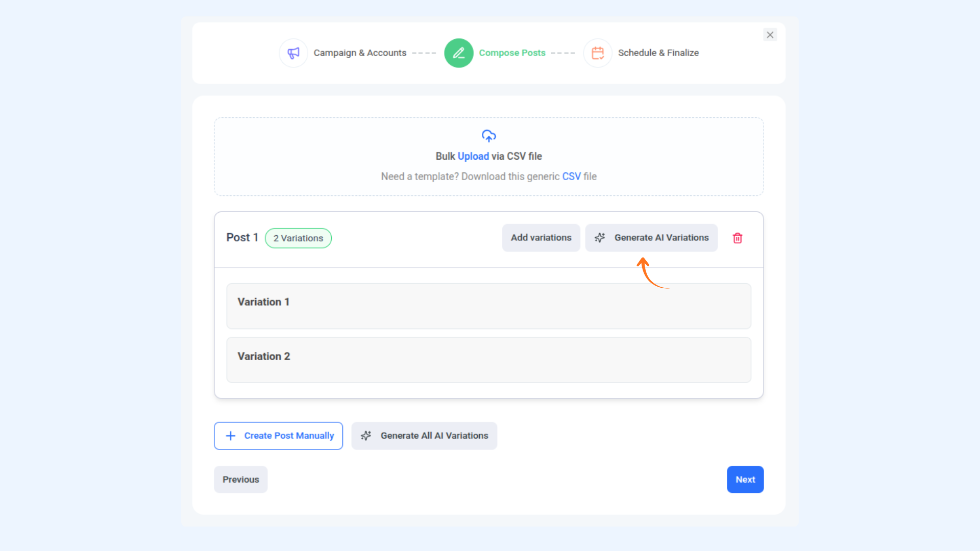The height and width of the screenshot is (551, 980).
Task: Jump to Schedule & Finalize step
Action: click(658, 53)
